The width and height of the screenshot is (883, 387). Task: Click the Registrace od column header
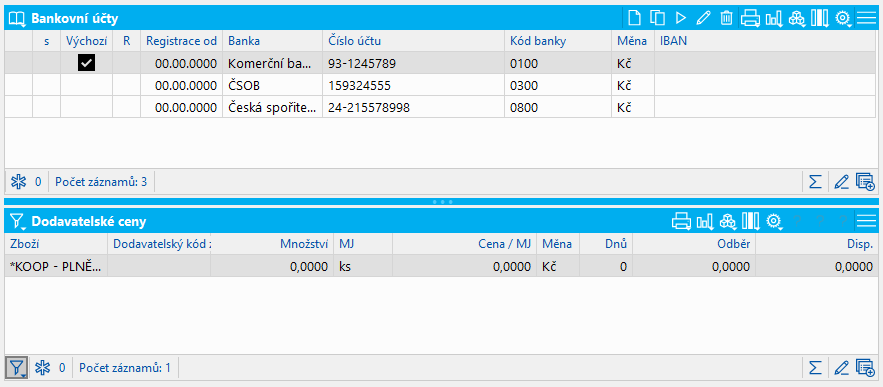[181, 41]
